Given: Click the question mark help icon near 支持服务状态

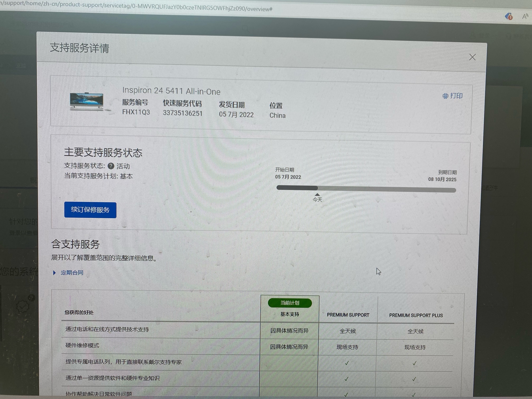Looking at the screenshot, I should [x=111, y=166].
